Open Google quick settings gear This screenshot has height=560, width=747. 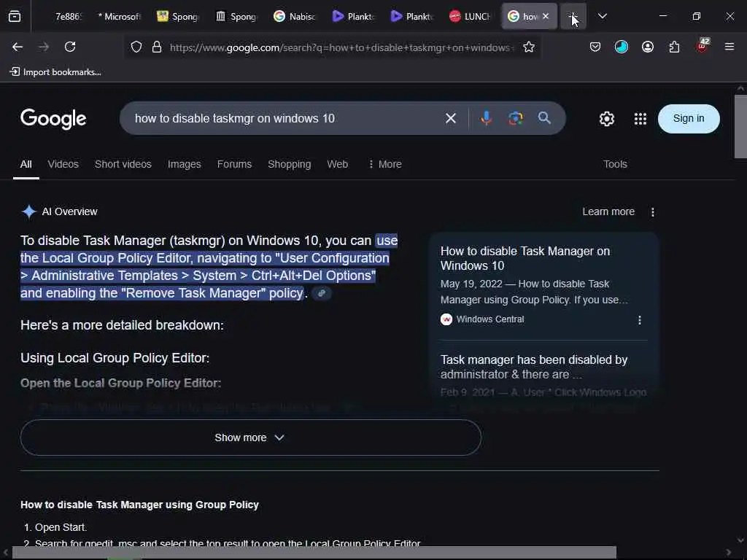pyautogui.click(x=606, y=119)
